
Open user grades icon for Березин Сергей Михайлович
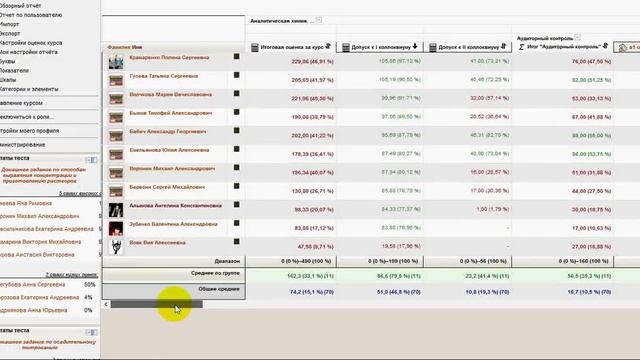(x=236, y=186)
